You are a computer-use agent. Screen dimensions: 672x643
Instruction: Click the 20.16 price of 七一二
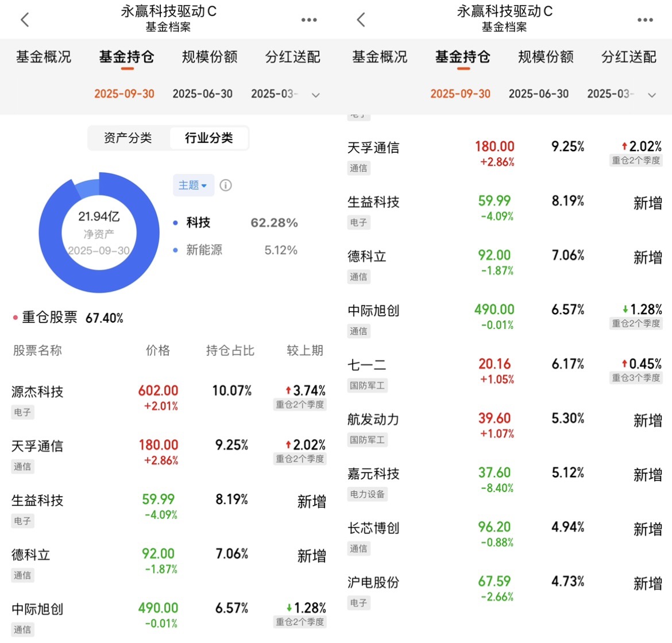click(x=495, y=364)
